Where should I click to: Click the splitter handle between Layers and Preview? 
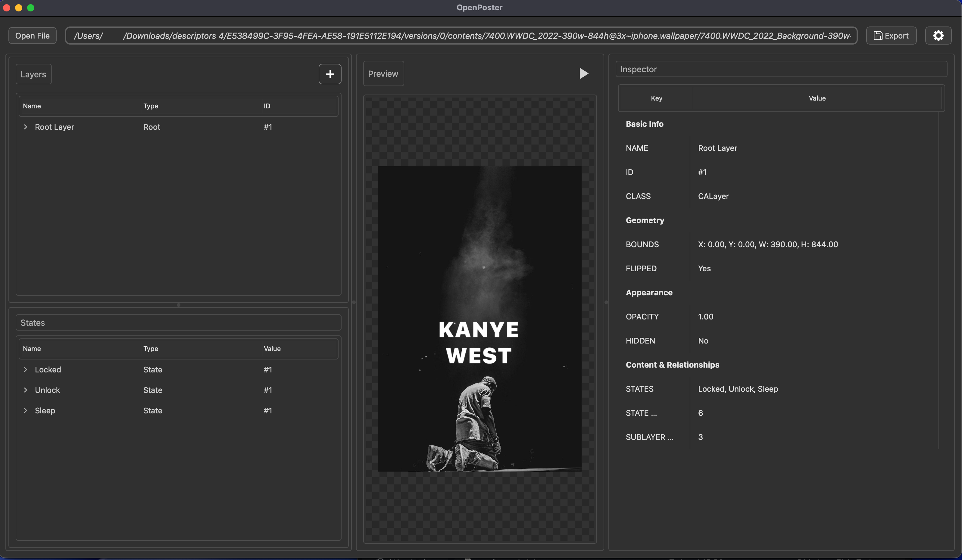(354, 302)
